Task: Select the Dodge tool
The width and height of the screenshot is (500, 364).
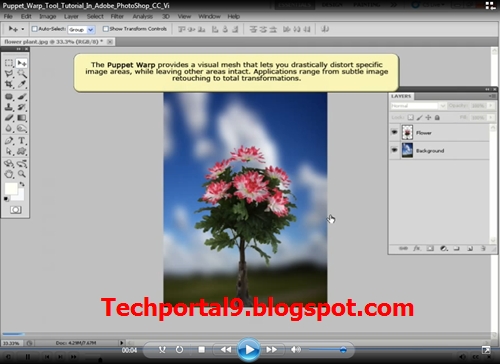Action: point(22,128)
